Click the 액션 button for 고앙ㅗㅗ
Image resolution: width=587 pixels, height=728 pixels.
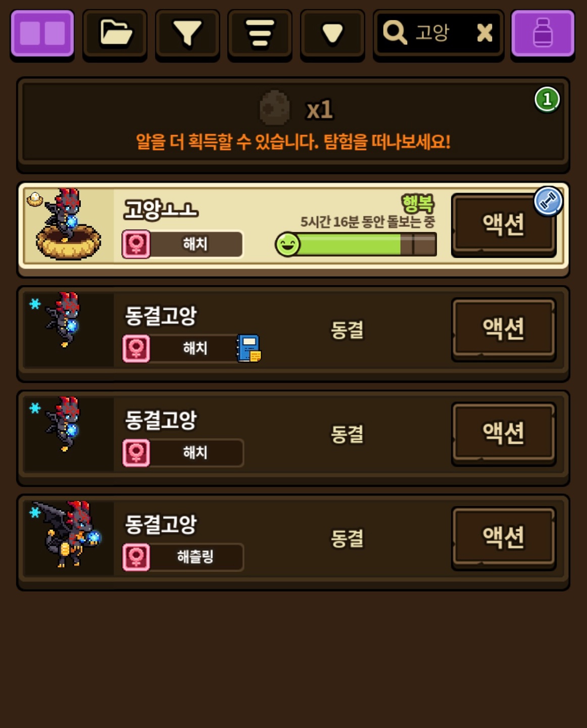503,224
